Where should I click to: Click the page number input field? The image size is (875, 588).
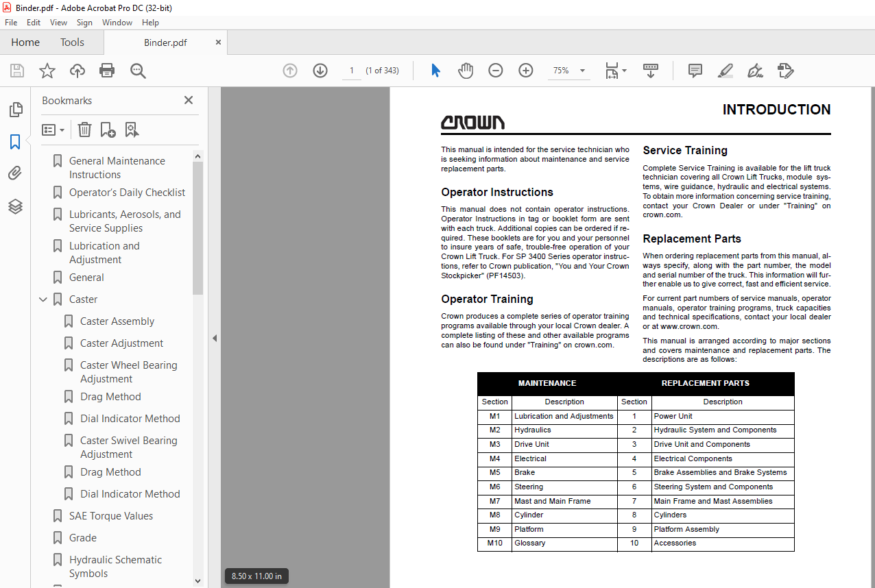352,71
